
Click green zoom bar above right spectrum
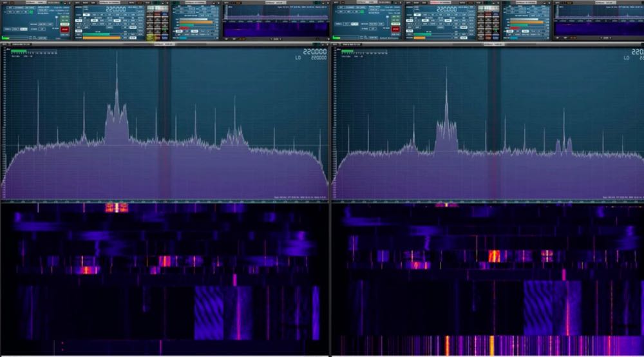click(347, 52)
